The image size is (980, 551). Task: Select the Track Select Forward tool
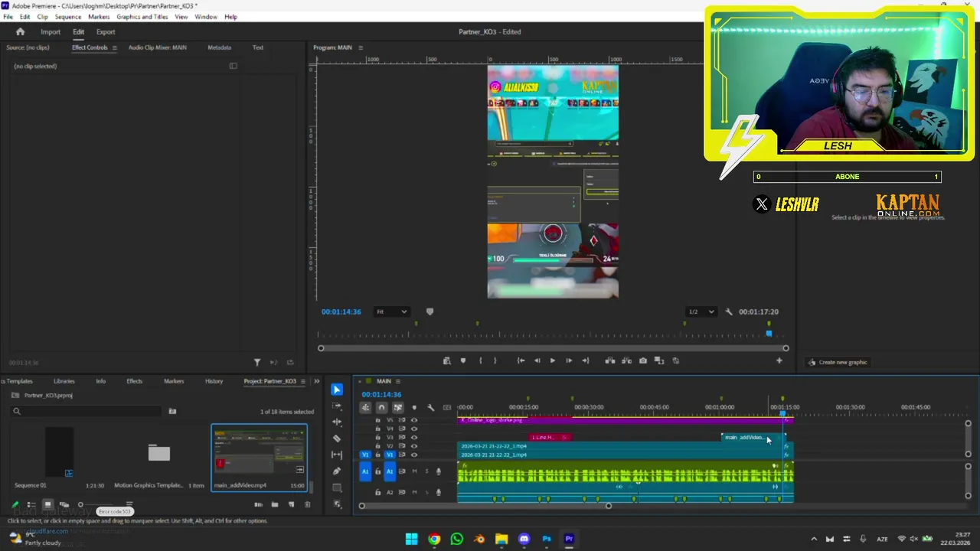[337, 406]
